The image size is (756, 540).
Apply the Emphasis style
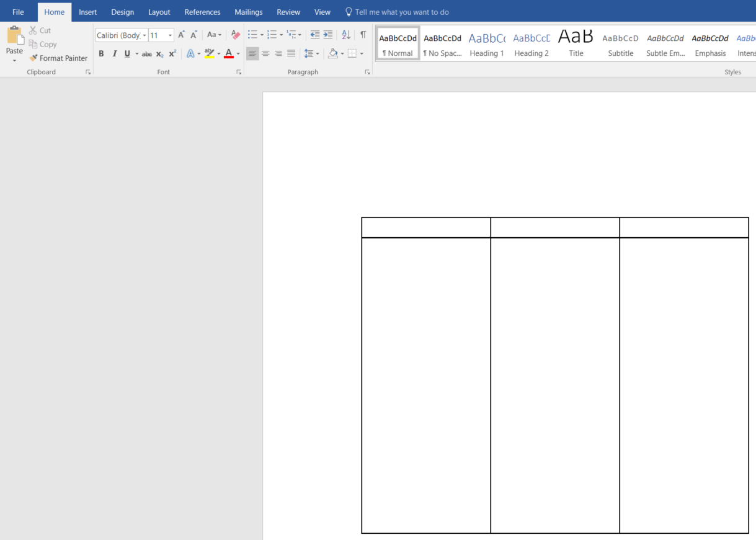coord(710,43)
